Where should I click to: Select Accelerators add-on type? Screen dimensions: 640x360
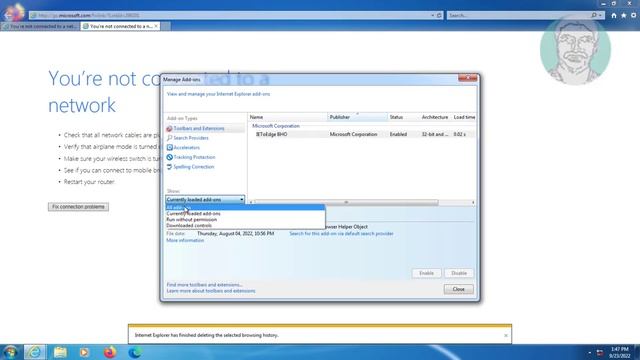187,147
